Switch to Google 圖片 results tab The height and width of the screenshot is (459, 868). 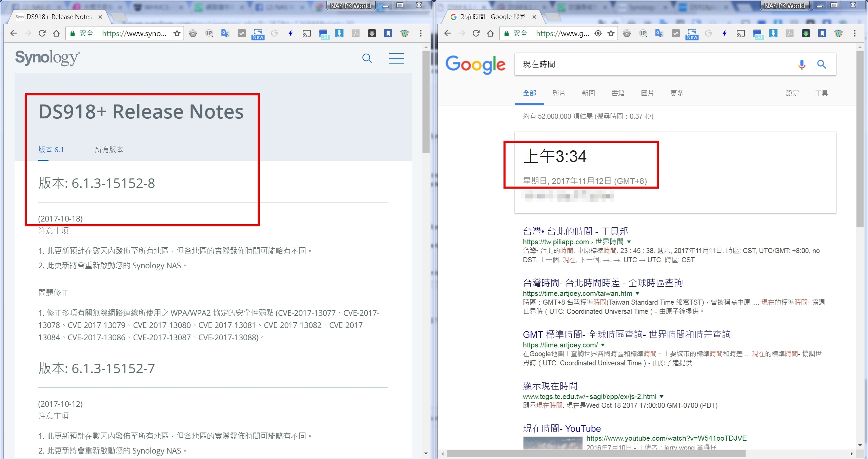(647, 93)
